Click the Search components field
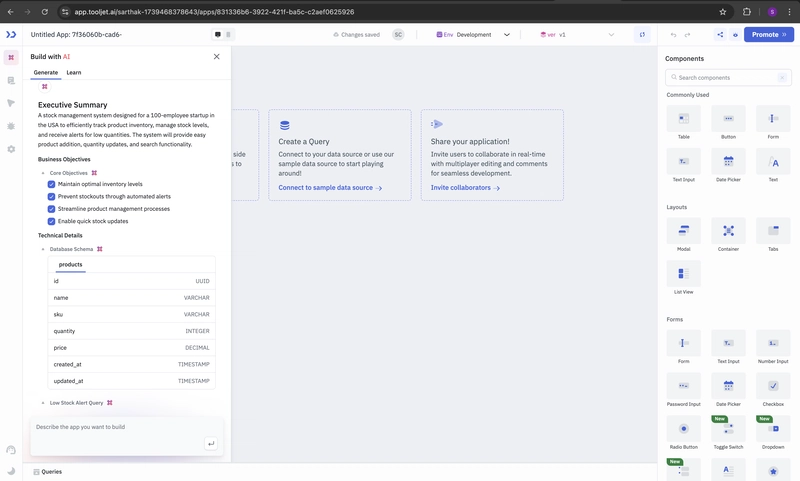Screen dimensions: 800x481 coord(728,78)
